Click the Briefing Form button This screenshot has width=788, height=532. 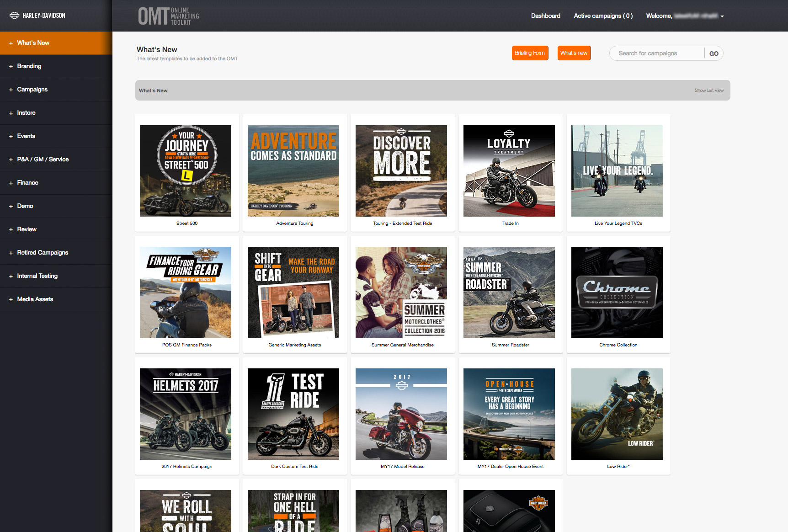[530, 53]
